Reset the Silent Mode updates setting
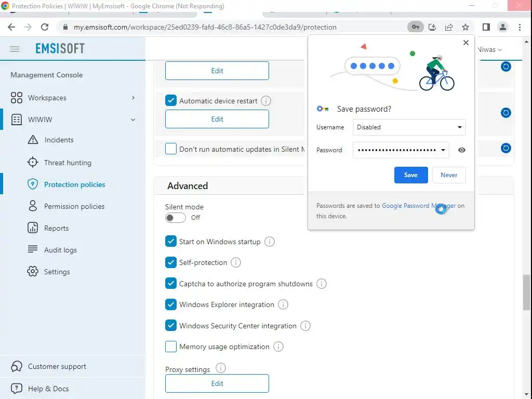532x399 pixels. [x=506, y=148]
